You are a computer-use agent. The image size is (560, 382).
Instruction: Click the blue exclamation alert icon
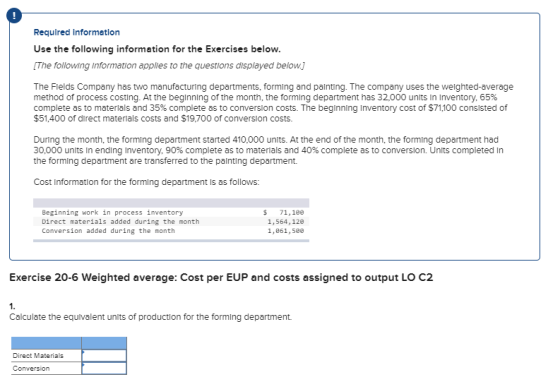point(14,16)
